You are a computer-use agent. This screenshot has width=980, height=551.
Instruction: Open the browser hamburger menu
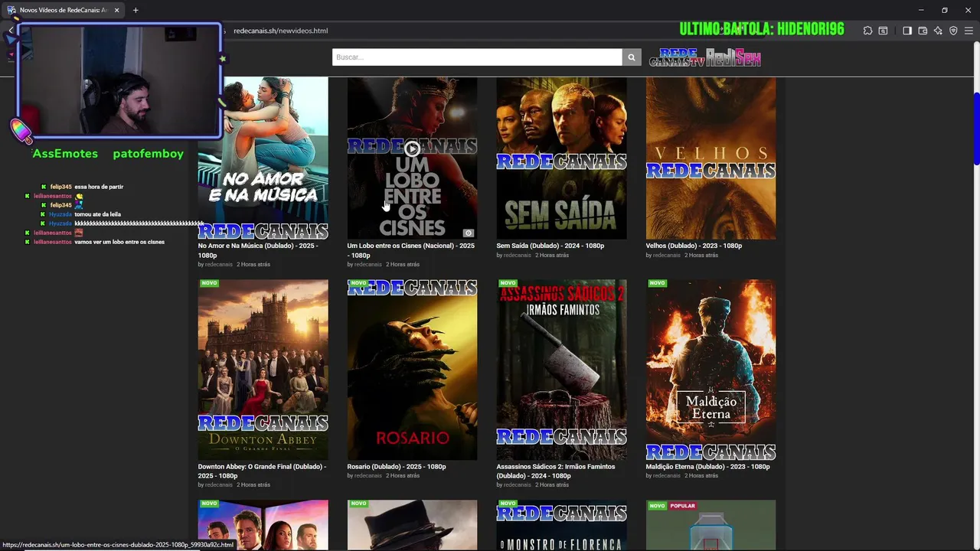click(x=969, y=31)
